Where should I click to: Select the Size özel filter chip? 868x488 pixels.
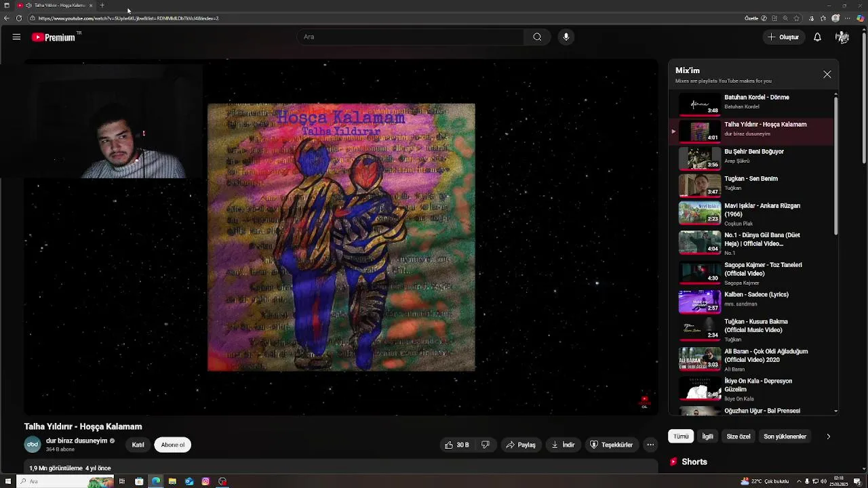(738, 436)
